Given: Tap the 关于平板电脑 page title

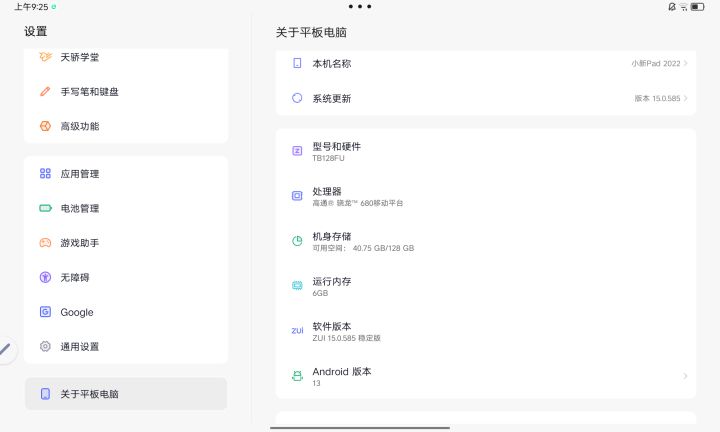Looking at the screenshot, I should [x=311, y=32].
